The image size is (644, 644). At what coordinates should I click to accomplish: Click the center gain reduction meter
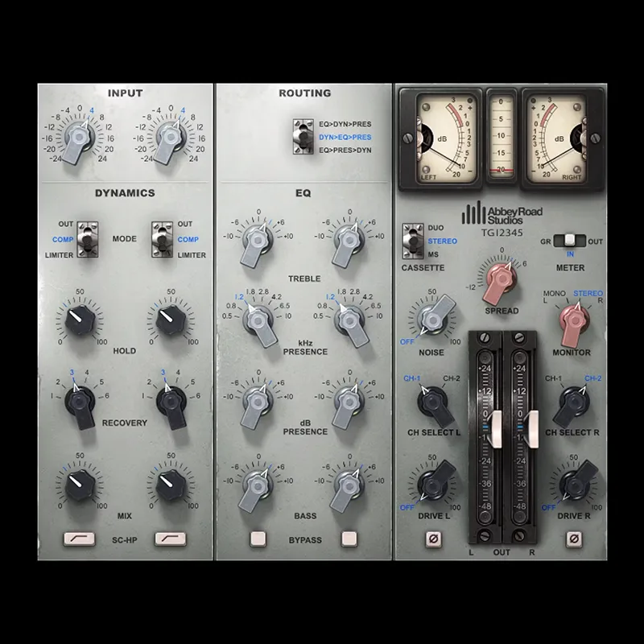pos(502,135)
